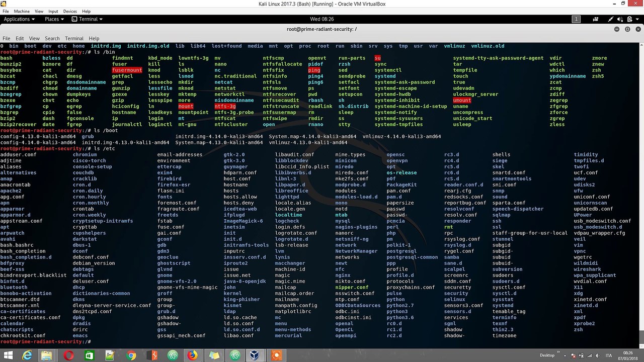Show hidden system tray icons
Viewport: 644px width, 362px height.
[x=566, y=355]
